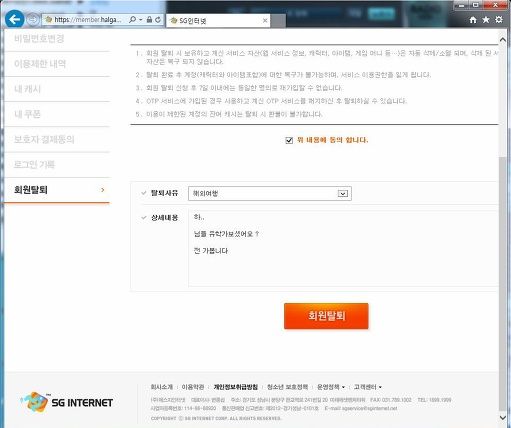511x428 pixels.
Task: Click the 탈퇴사유 field label
Action: point(165,193)
